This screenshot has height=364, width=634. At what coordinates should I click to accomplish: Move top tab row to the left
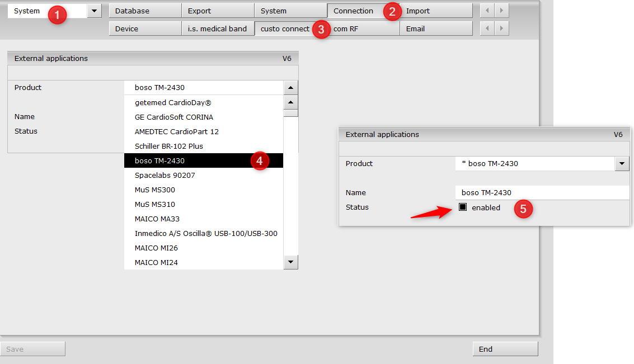pyautogui.click(x=487, y=11)
